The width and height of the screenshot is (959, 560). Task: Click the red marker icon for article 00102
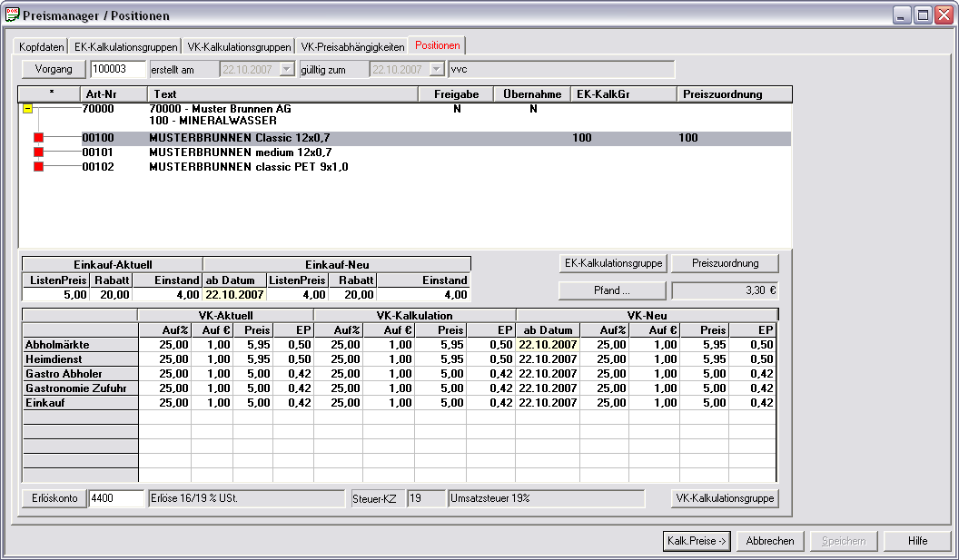click(39, 167)
